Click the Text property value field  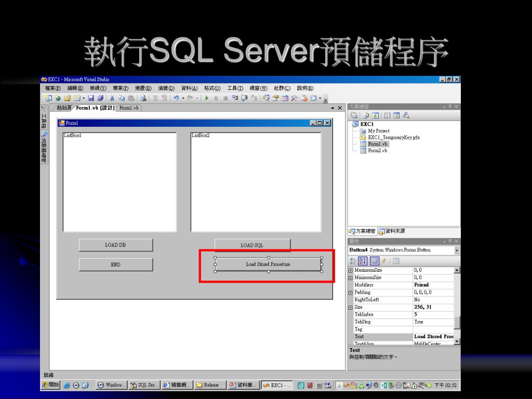click(x=433, y=337)
